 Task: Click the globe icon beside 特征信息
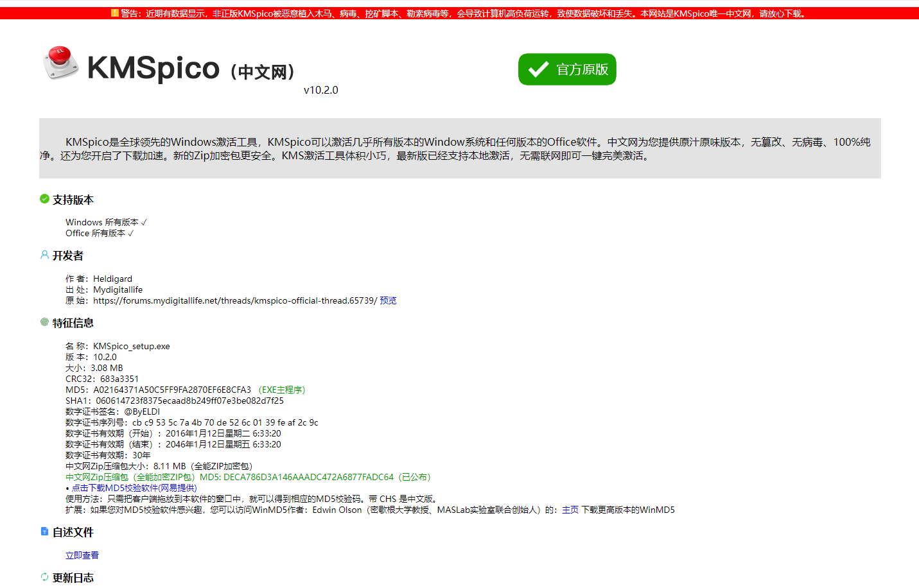click(x=43, y=322)
